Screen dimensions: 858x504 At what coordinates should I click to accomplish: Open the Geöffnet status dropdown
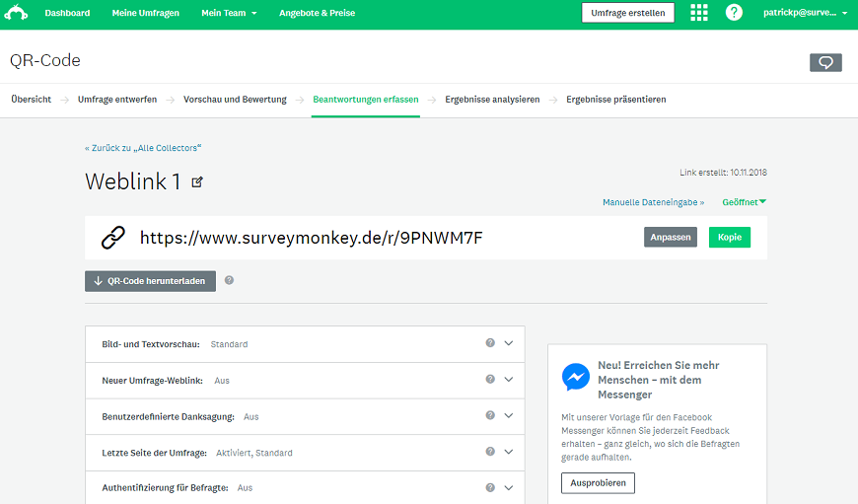(745, 202)
